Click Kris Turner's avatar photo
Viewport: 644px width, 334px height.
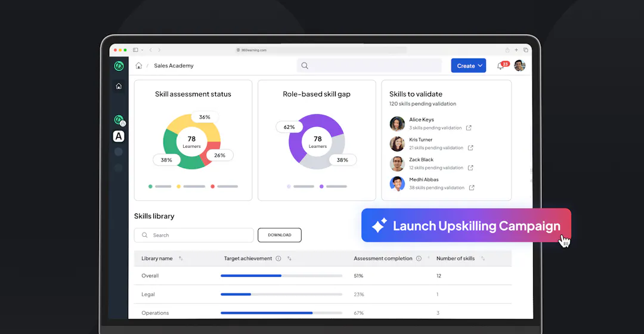[397, 144]
